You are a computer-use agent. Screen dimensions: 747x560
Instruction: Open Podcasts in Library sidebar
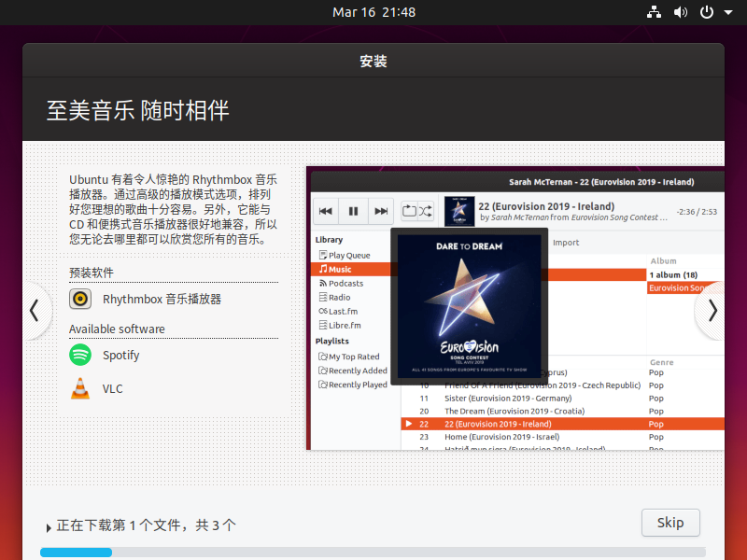pyautogui.click(x=345, y=284)
